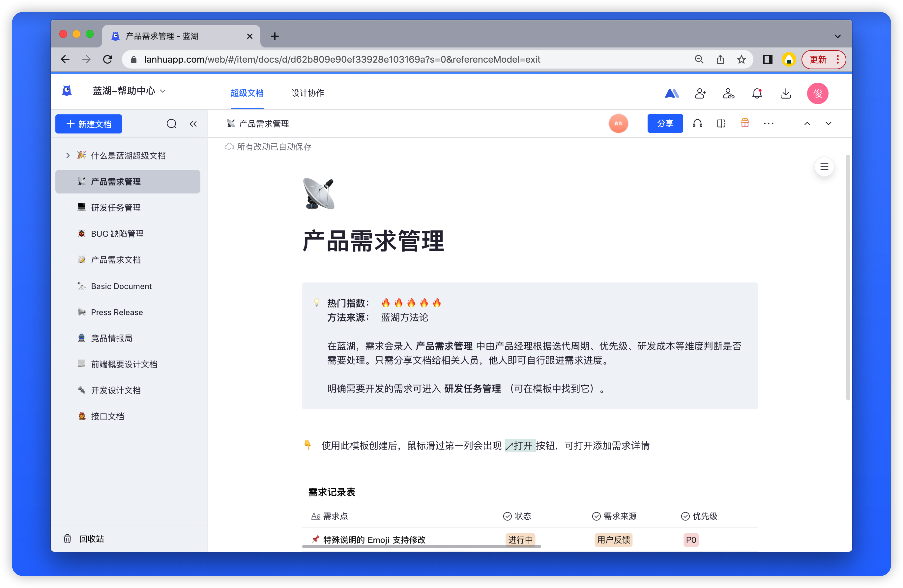Viewport: 903px width, 588px height.
Task: Click the split panel view icon
Action: coord(721,123)
